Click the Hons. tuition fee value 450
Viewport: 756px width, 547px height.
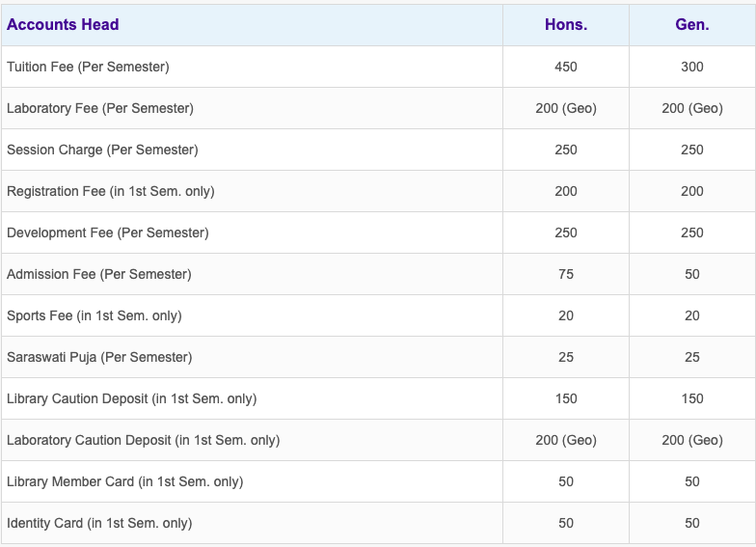tap(566, 67)
